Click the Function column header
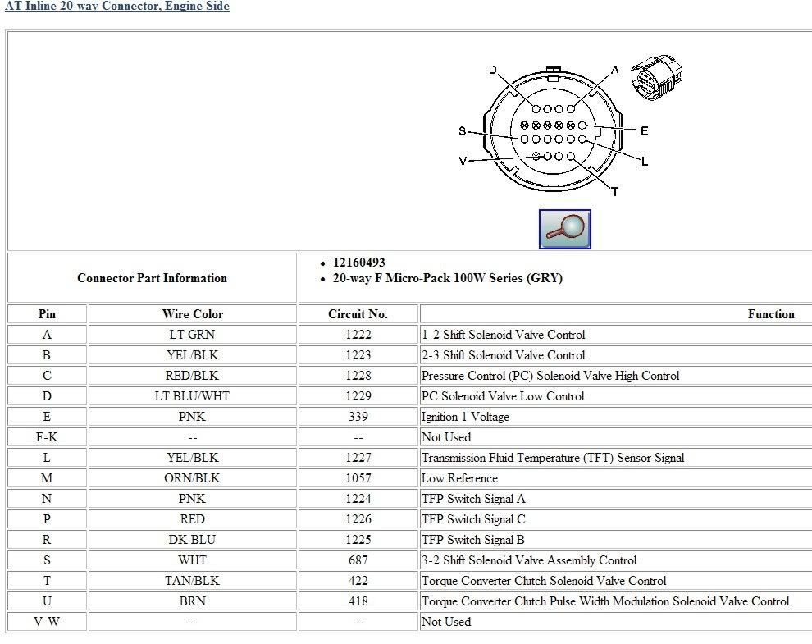 771,313
